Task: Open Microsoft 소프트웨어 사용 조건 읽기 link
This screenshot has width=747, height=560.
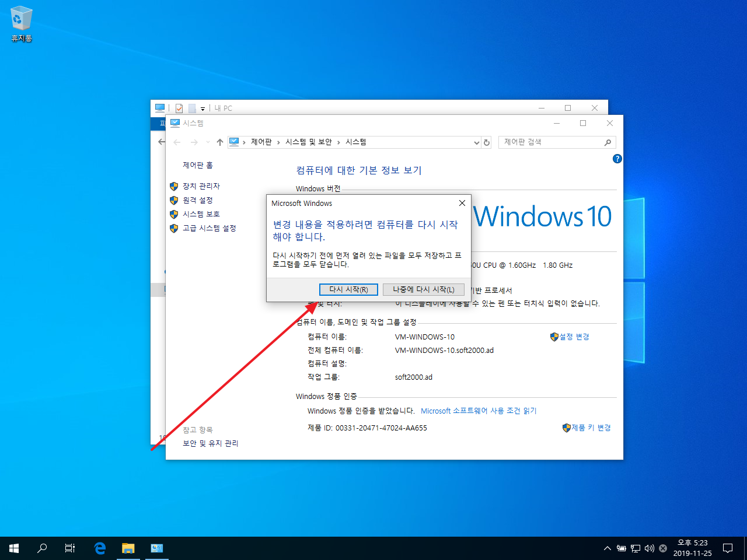Action: [x=479, y=411]
